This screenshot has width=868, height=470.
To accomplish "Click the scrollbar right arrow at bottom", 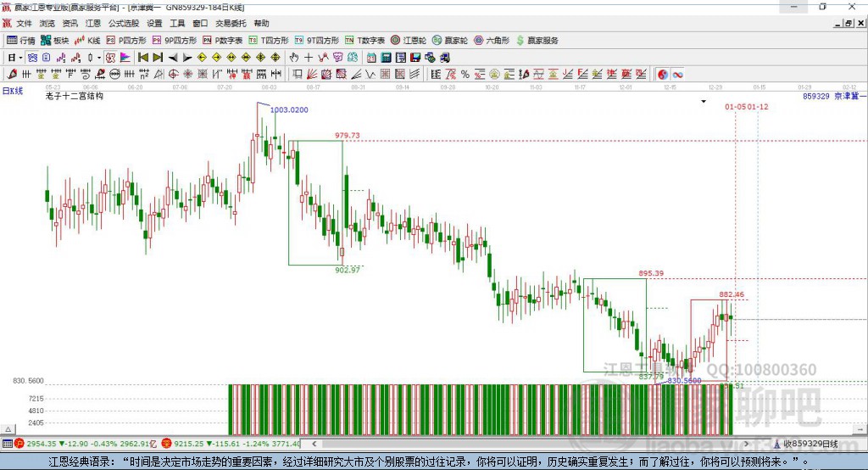I will pyautogui.click(x=746, y=444).
